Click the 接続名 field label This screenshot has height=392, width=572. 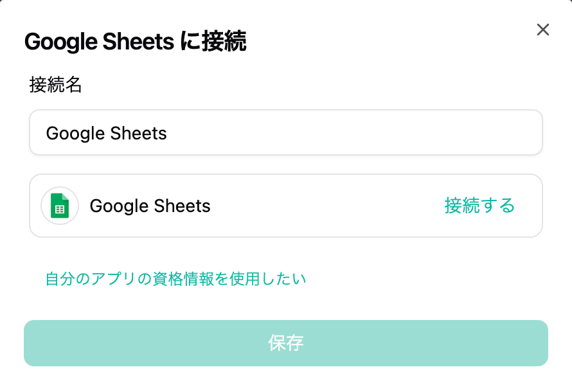(x=56, y=85)
